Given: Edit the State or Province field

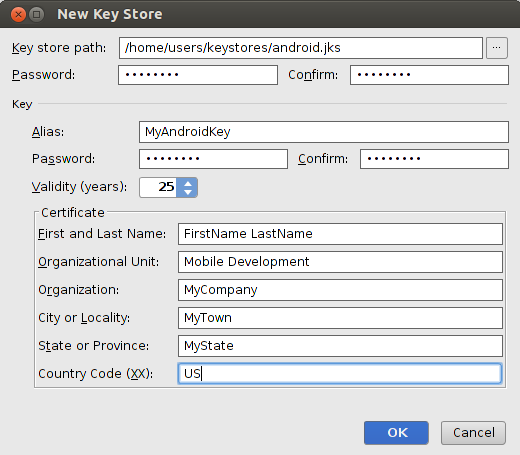Looking at the screenshot, I should (340, 346).
